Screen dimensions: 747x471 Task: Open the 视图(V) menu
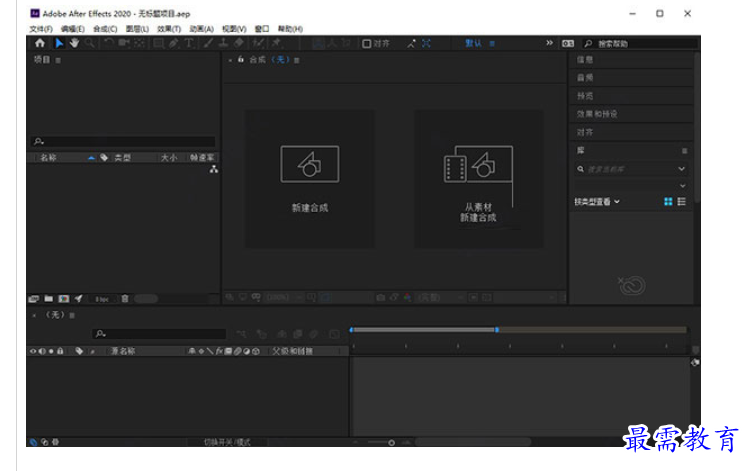click(234, 29)
